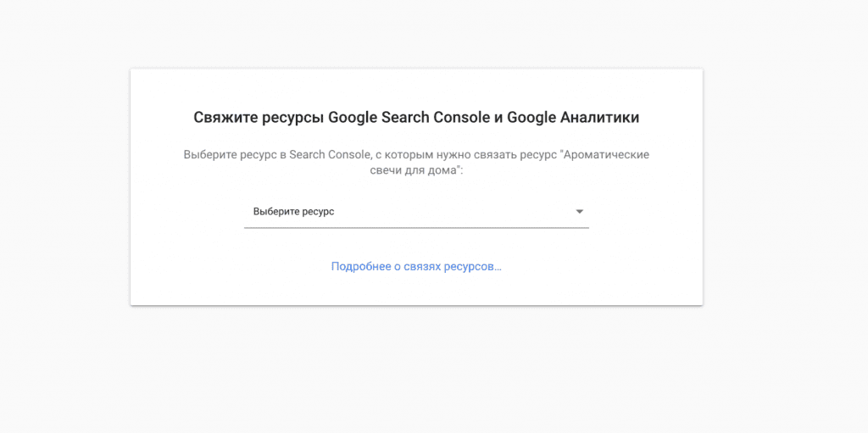Open the "Подробнее о связях ресурсов…" link
The height and width of the screenshot is (433, 868).
point(416,266)
